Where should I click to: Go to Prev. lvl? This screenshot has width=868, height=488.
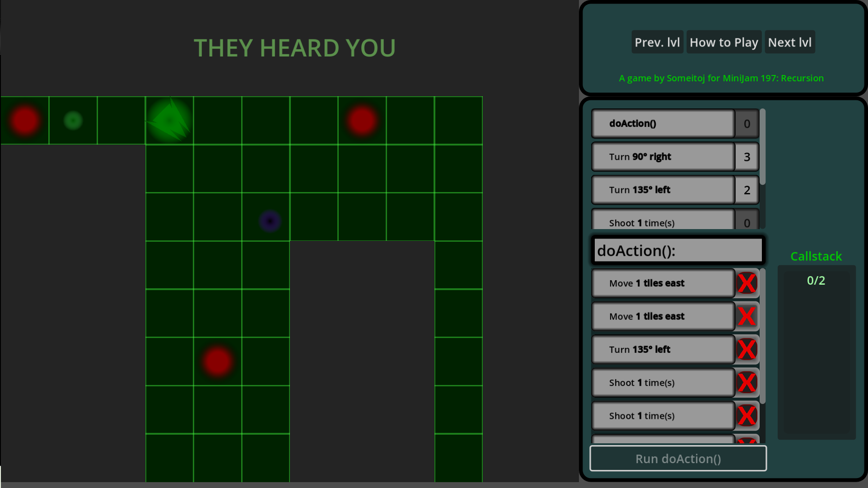click(657, 42)
